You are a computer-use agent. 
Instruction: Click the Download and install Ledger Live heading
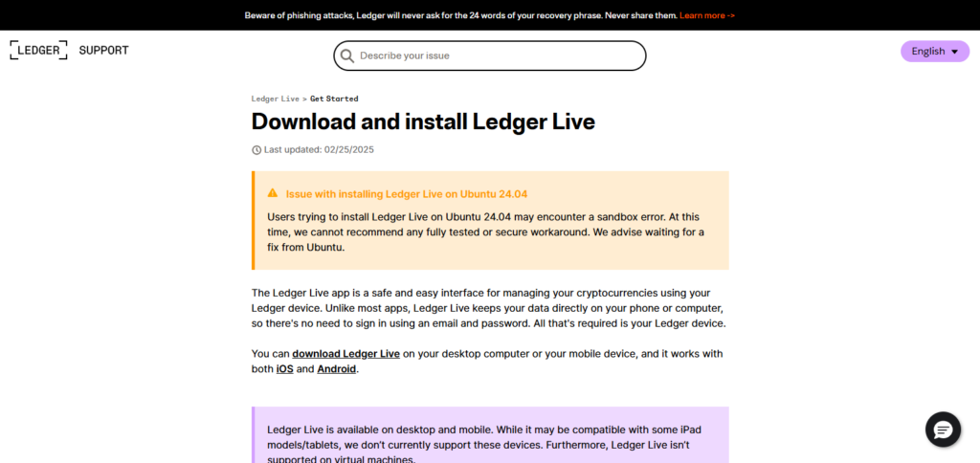[423, 121]
